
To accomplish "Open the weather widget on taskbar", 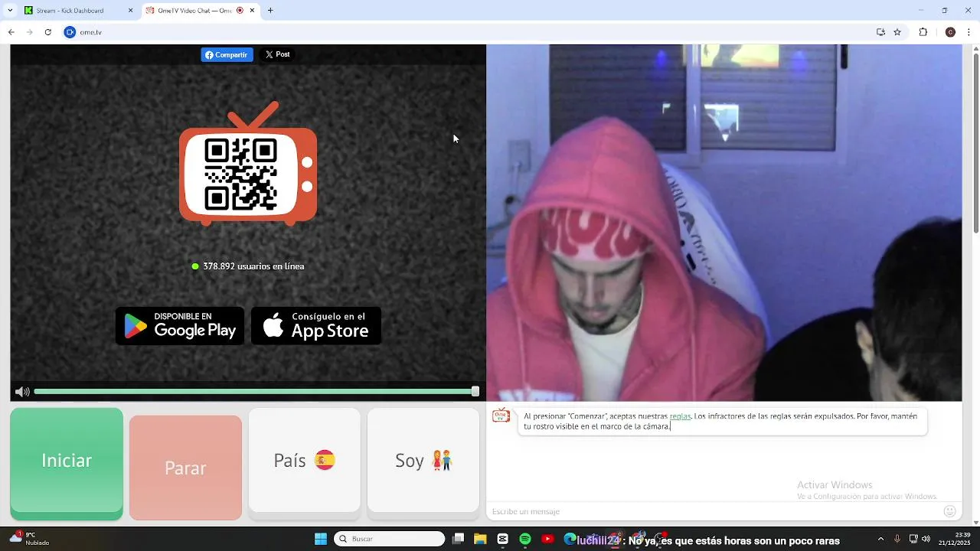I will [x=29, y=539].
